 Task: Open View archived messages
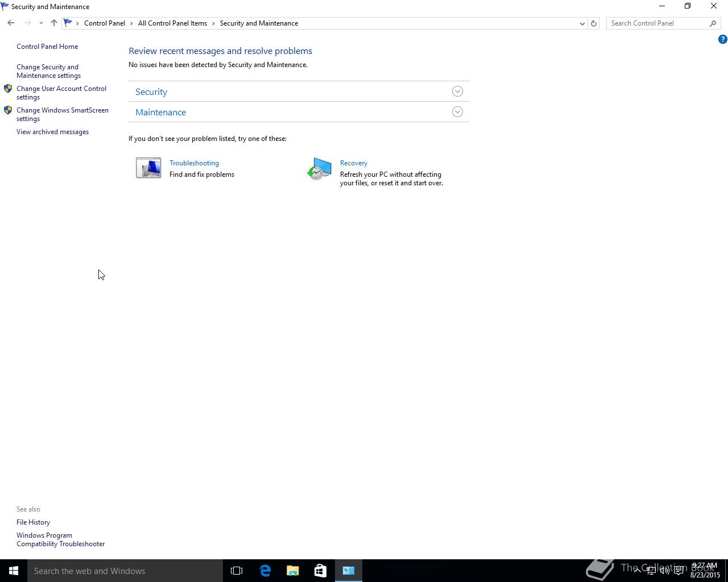coord(52,132)
